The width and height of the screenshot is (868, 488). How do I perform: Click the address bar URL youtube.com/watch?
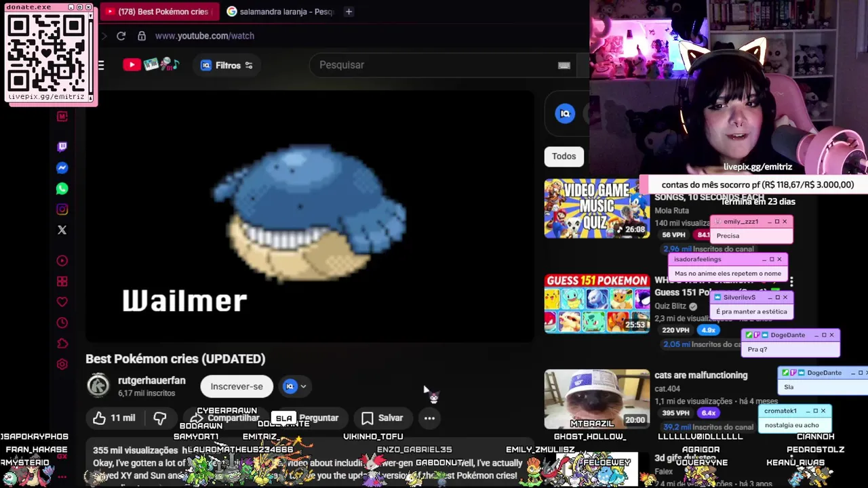pyautogui.click(x=205, y=36)
